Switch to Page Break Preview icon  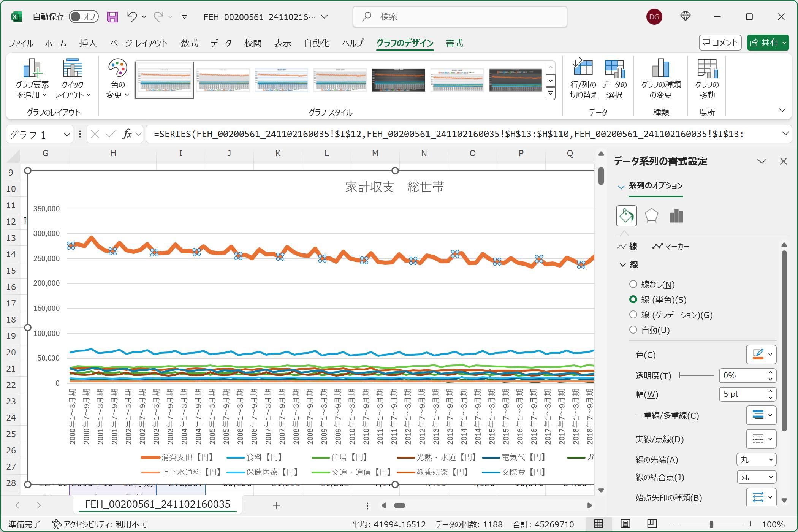pos(652,524)
